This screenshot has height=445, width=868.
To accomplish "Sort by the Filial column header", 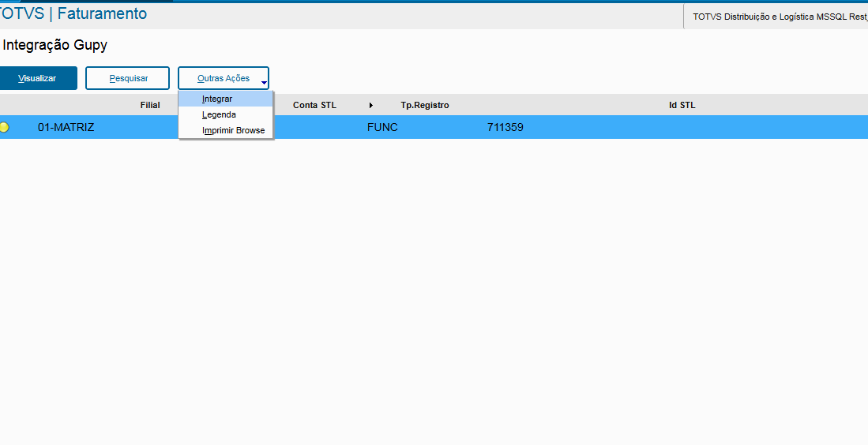I will pos(150,105).
